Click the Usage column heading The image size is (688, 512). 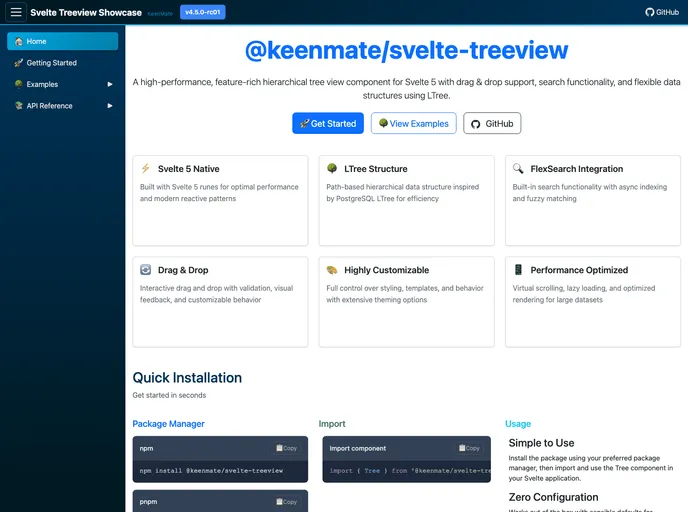tap(518, 424)
